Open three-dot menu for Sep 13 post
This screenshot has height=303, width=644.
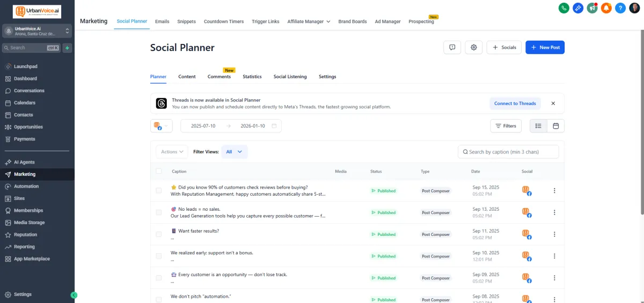(554, 212)
